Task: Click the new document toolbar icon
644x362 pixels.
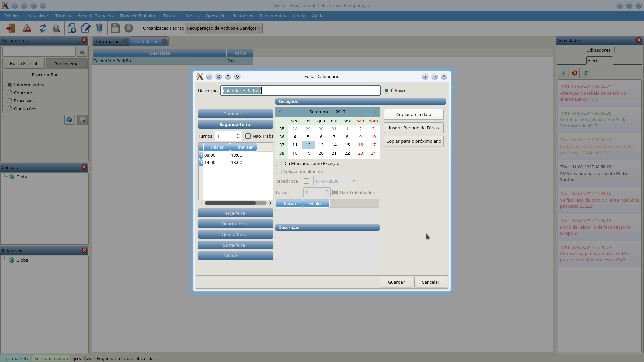Action: 71,28
